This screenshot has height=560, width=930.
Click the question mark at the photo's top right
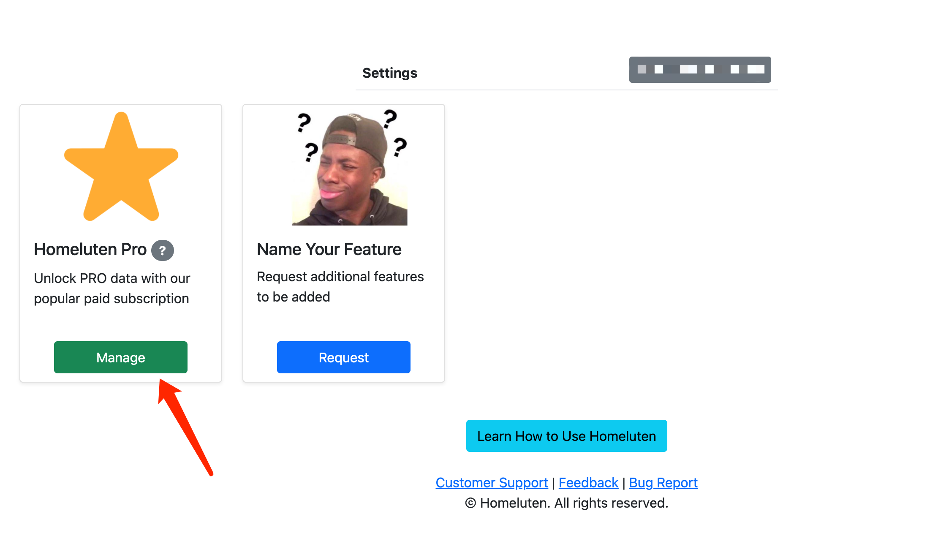(x=390, y=118)
